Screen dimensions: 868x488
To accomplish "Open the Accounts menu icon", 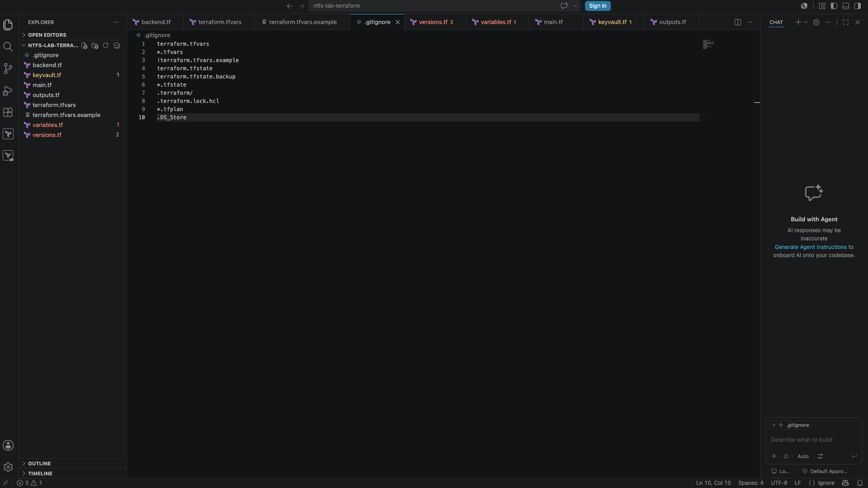I will [x=8, y=445].
